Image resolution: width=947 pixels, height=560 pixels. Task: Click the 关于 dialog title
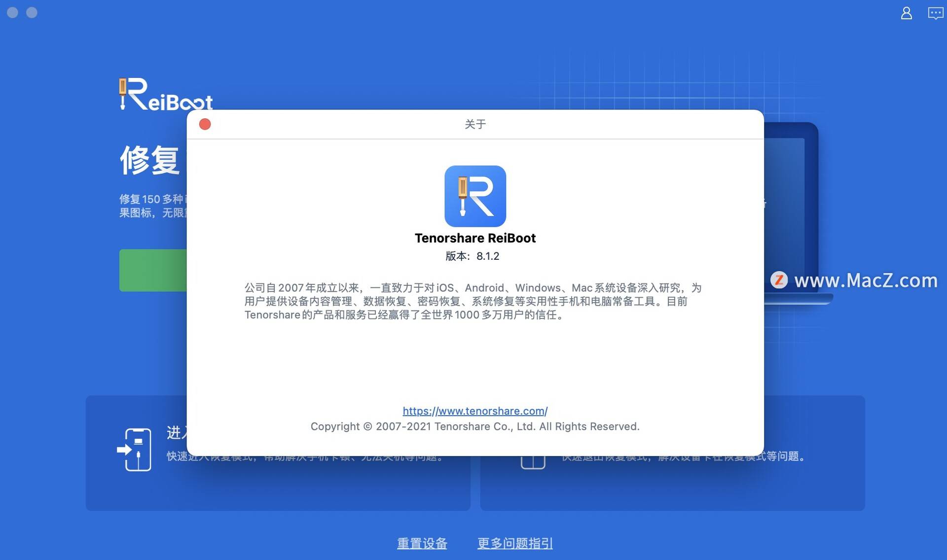click(475, 124)
